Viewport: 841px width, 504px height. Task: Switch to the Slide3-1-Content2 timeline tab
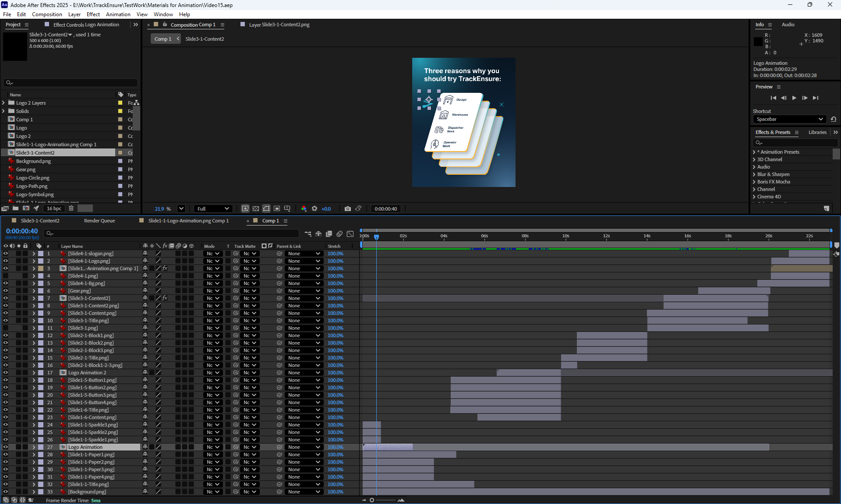40,221
